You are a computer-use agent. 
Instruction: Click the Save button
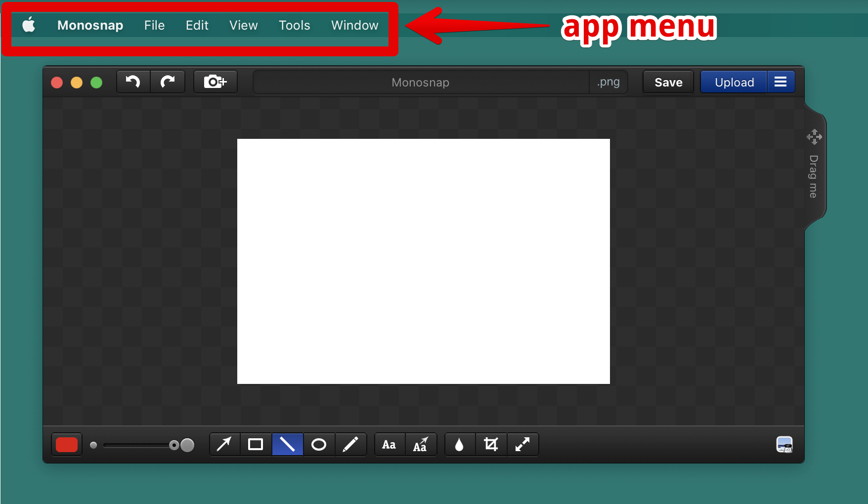[668, 82]
